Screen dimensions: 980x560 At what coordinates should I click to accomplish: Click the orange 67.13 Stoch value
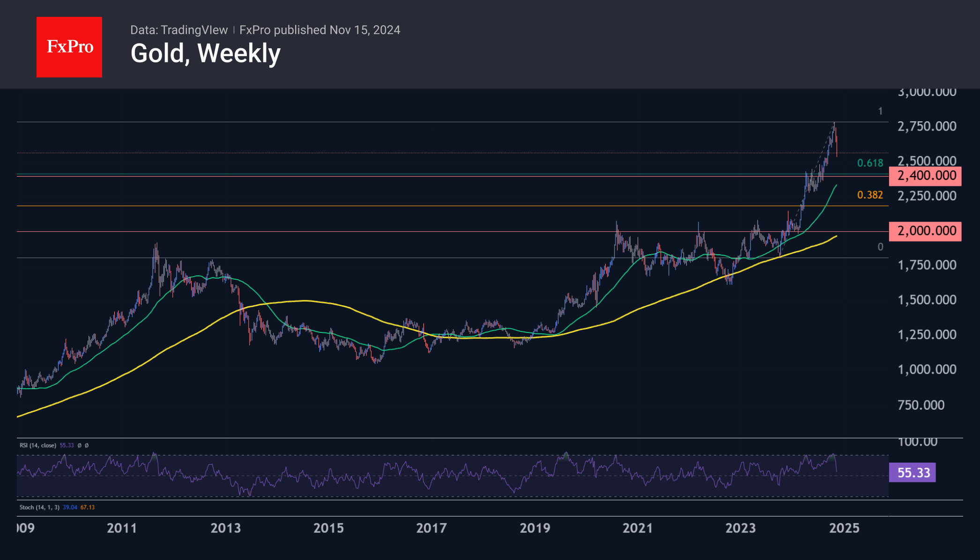(x=88, y=507)
